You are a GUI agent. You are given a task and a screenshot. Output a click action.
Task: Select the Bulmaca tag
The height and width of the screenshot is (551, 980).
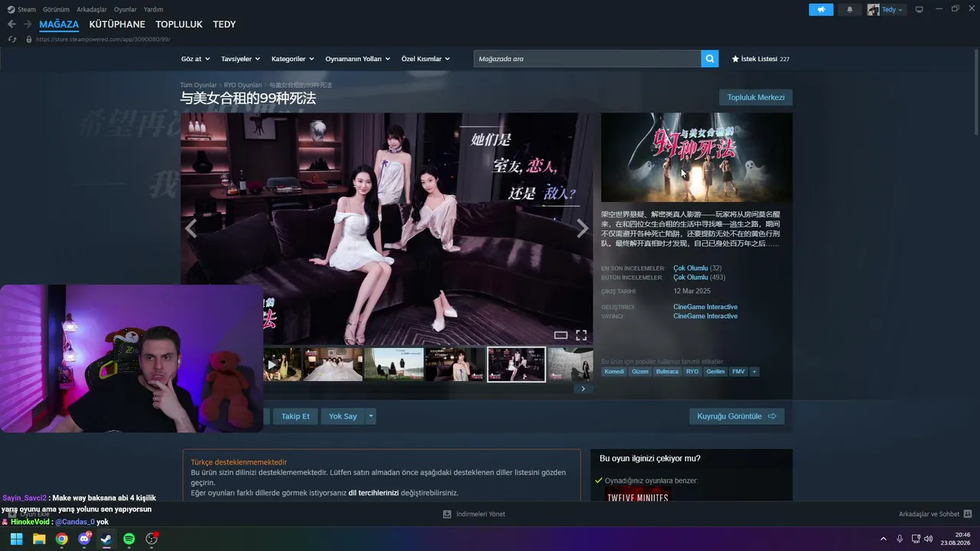click(x=668, y=372)
